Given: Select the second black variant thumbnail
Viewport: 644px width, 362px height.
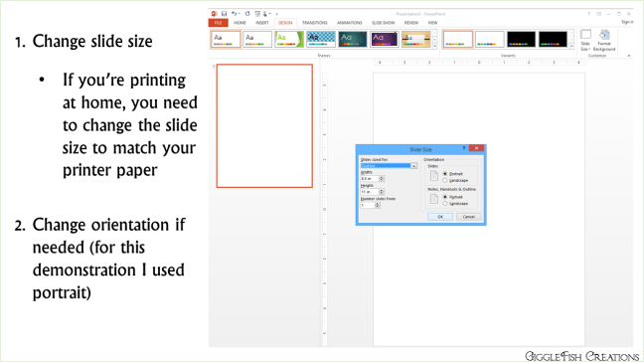Looking at the screenshot, I should point(553,39).
